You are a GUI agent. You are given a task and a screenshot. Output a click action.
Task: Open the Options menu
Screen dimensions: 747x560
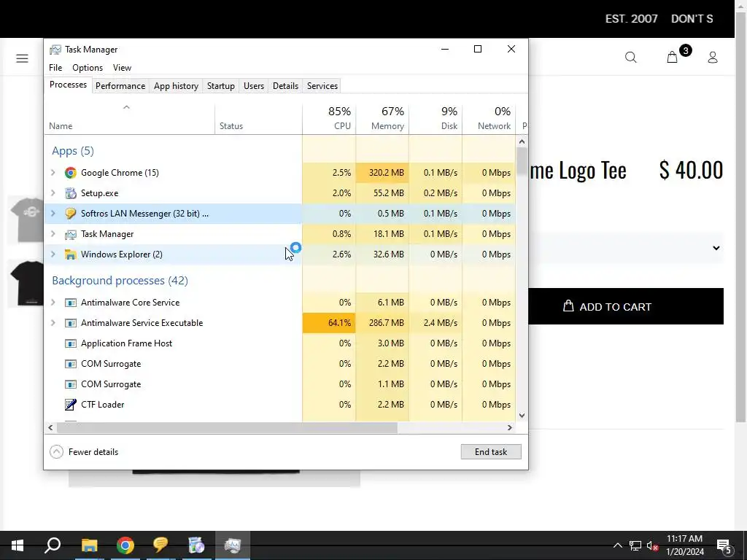coord(88,68)
